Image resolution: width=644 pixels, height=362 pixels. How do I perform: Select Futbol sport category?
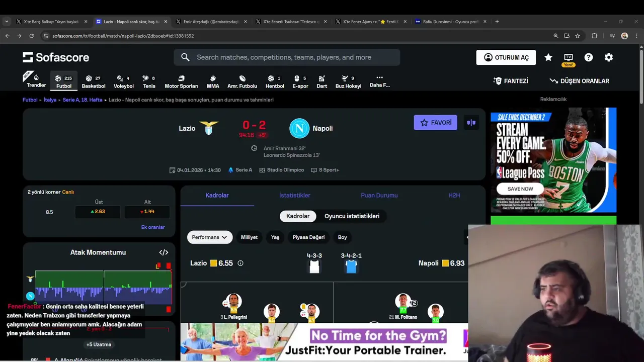(x=64, y=81)
